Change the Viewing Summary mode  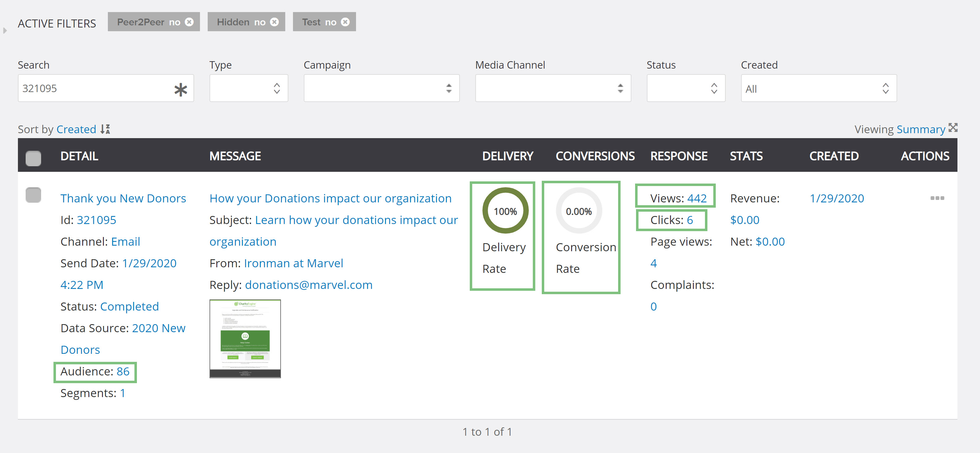pos(921,129)
